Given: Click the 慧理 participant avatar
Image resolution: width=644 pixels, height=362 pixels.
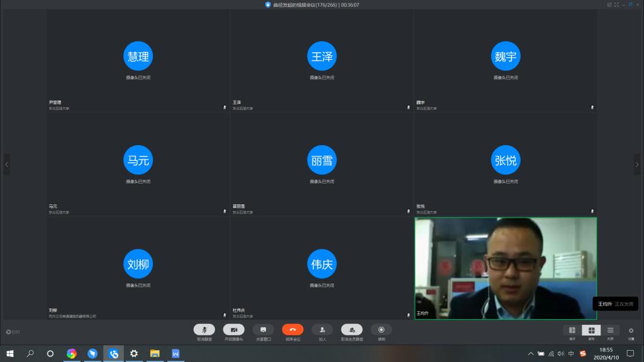Looking at the screenshot, I should coord(138,57).
